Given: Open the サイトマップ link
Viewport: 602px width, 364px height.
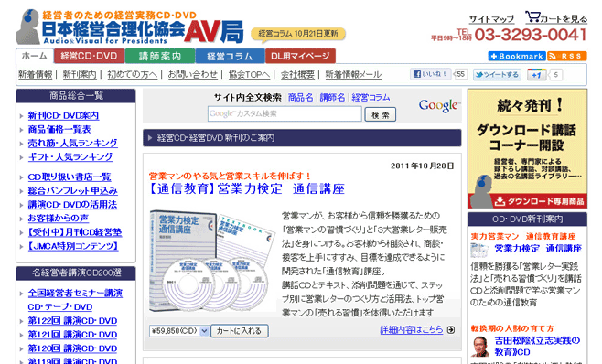Looking at the screenshot, I should [x=491, y=19].
